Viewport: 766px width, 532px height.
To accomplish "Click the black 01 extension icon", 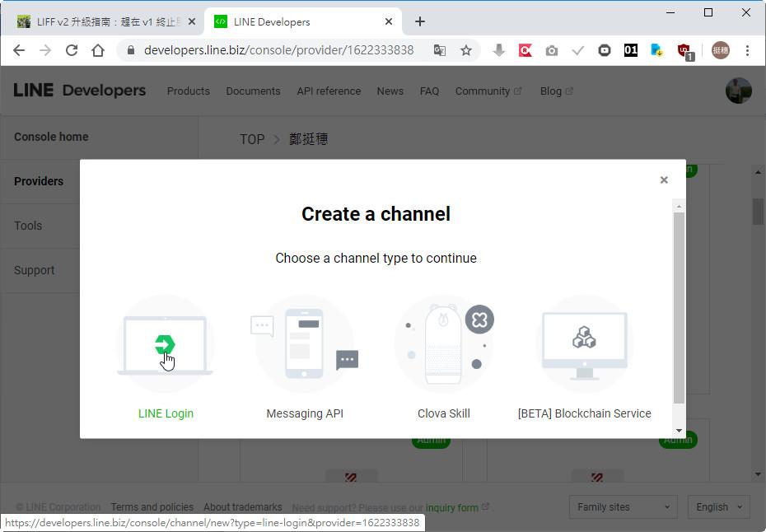I will pyautogui.click(x=631, y=50).
